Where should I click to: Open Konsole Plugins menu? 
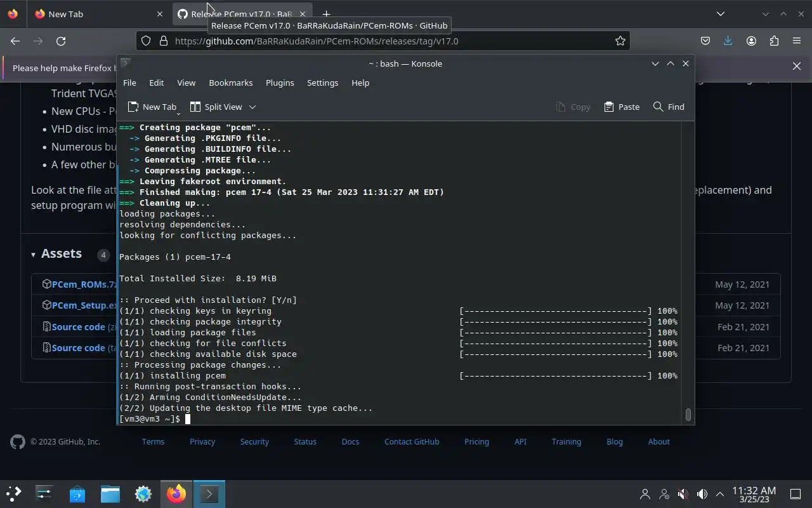[x=280, y=83]
